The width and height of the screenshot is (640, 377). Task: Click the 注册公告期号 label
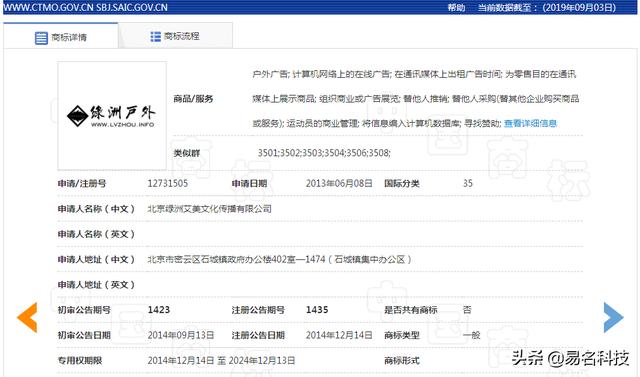click(x=258, y=310)
